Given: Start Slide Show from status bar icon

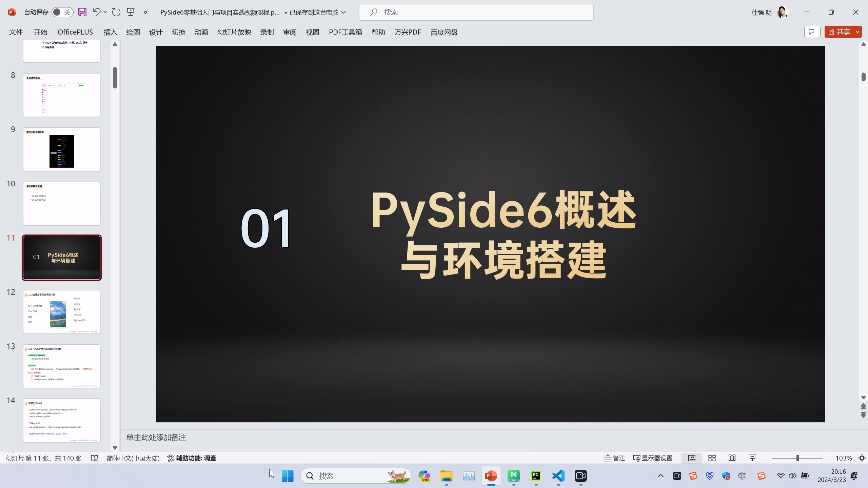Looking at the screenshot, I should pos(752,458).
